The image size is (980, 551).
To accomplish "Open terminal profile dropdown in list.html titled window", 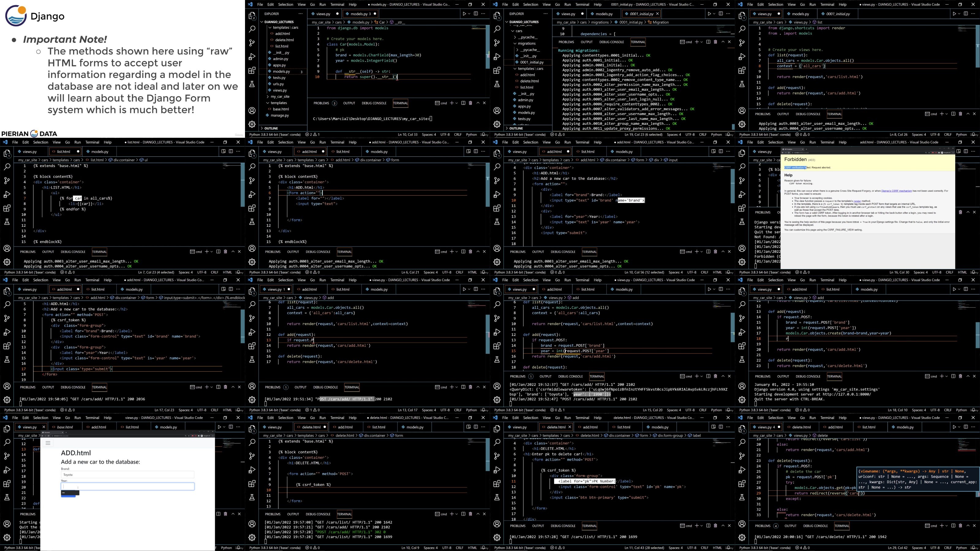I will point(212,251).
